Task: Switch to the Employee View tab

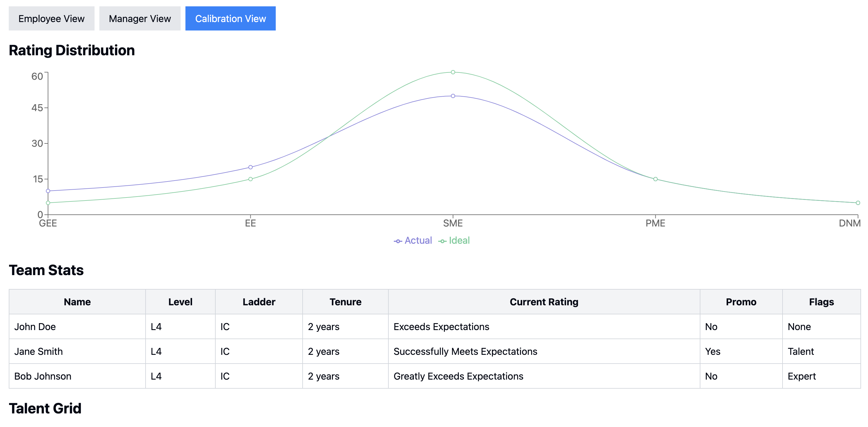Action: [51, 18]
